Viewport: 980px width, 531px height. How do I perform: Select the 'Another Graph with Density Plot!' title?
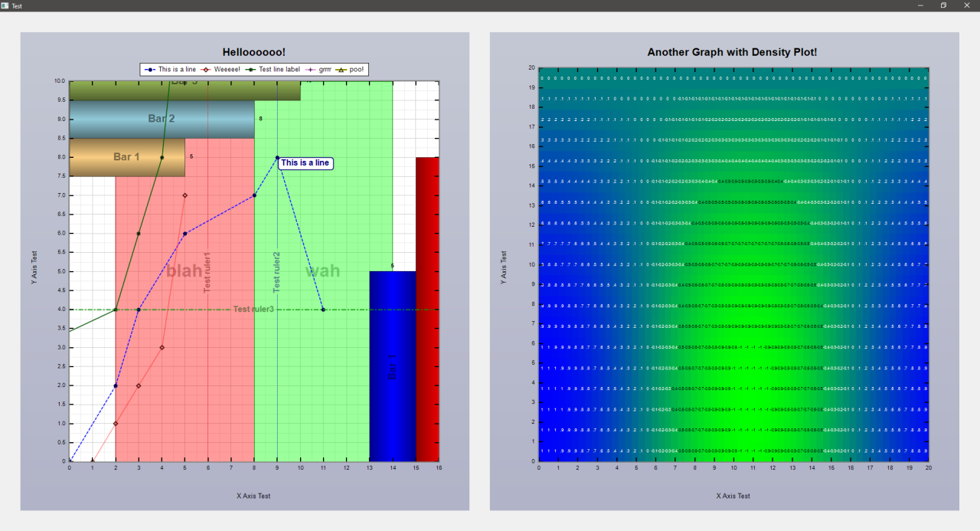731,52
